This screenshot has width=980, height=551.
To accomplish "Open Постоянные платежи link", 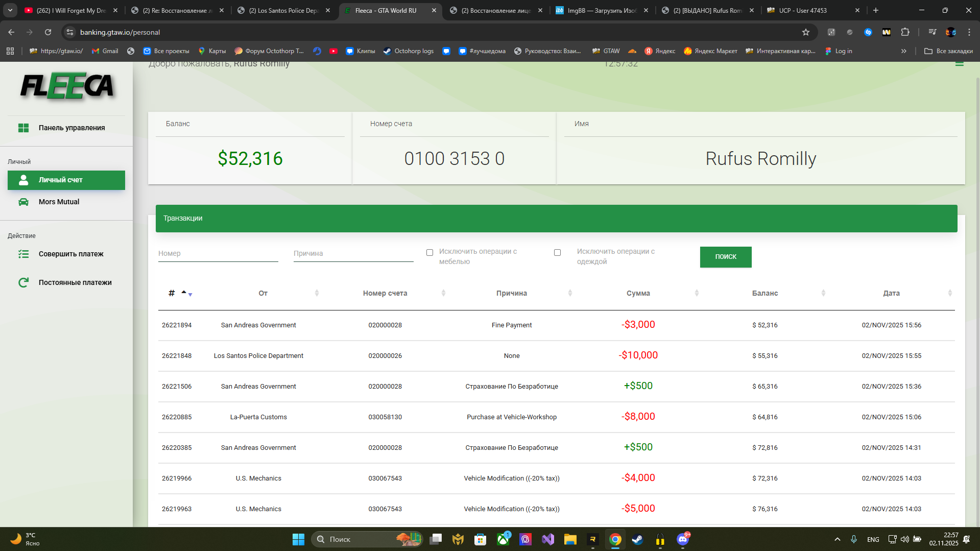I will point(66,282).
